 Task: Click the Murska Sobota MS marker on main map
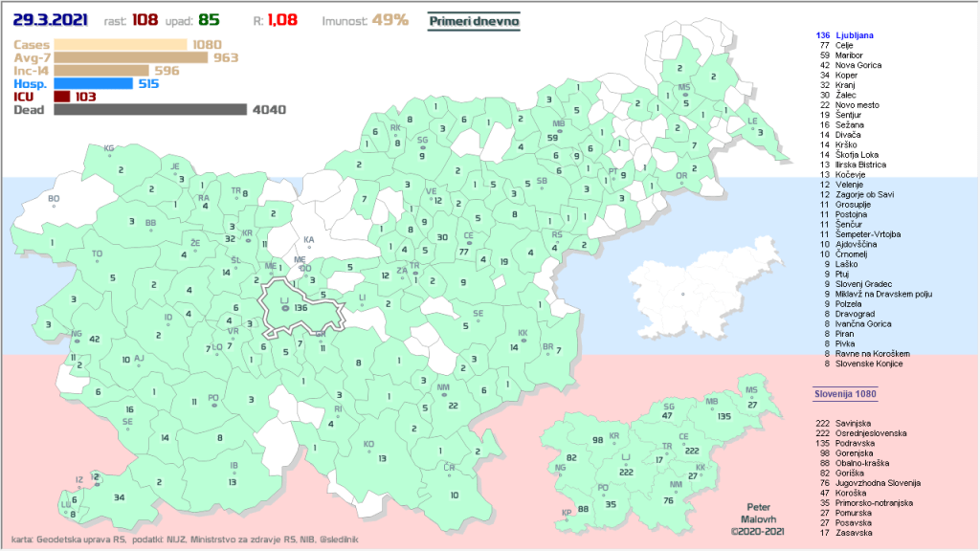click(683, 88)
